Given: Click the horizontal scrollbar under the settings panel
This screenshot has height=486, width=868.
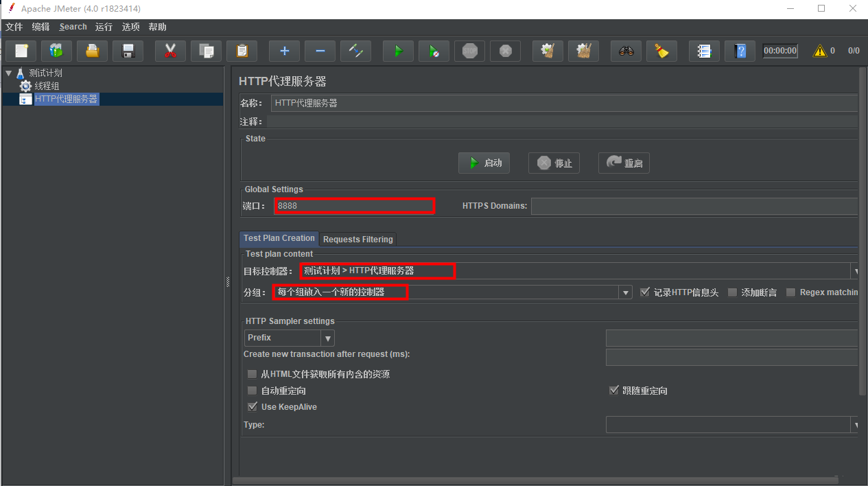Looking at the screenshot, I should pyautogui.click(x=535, y=481).
